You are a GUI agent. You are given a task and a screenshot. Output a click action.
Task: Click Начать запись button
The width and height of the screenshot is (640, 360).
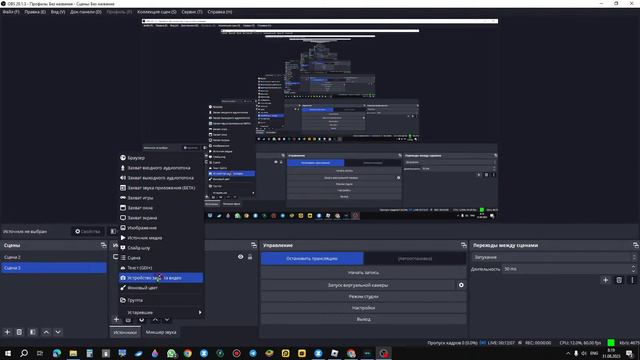coord(363,272)
